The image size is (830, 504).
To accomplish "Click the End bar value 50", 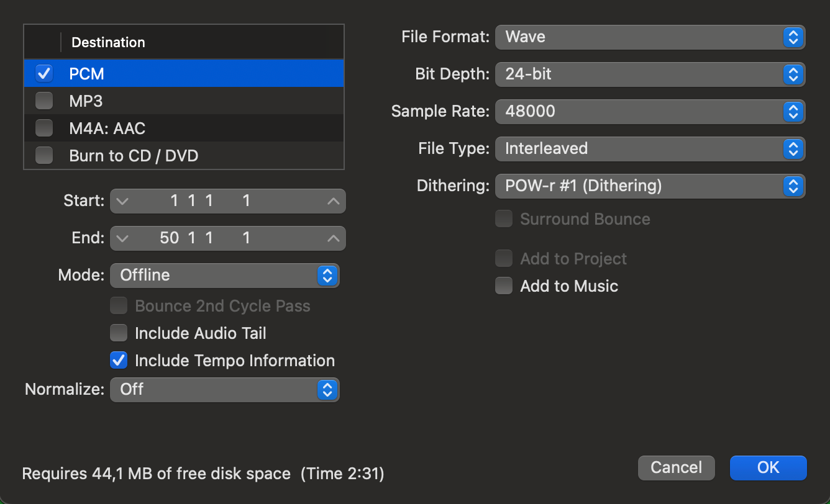I will coord(169,238).
